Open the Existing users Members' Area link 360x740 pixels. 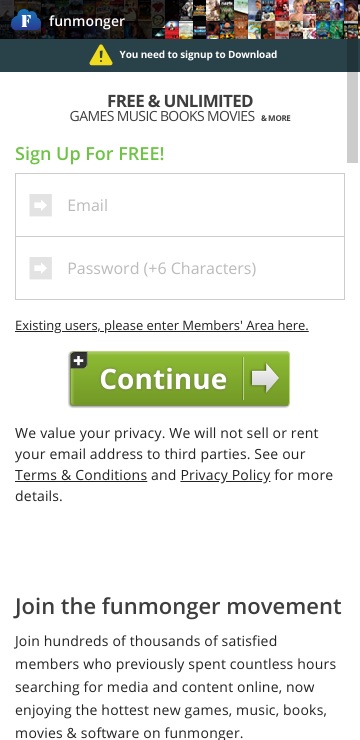pos(162,326)
